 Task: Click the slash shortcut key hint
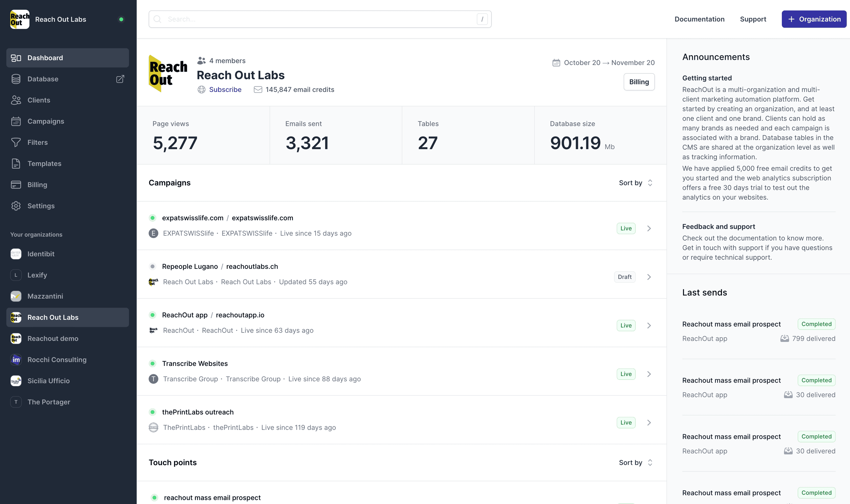click(x=482, y=19)
